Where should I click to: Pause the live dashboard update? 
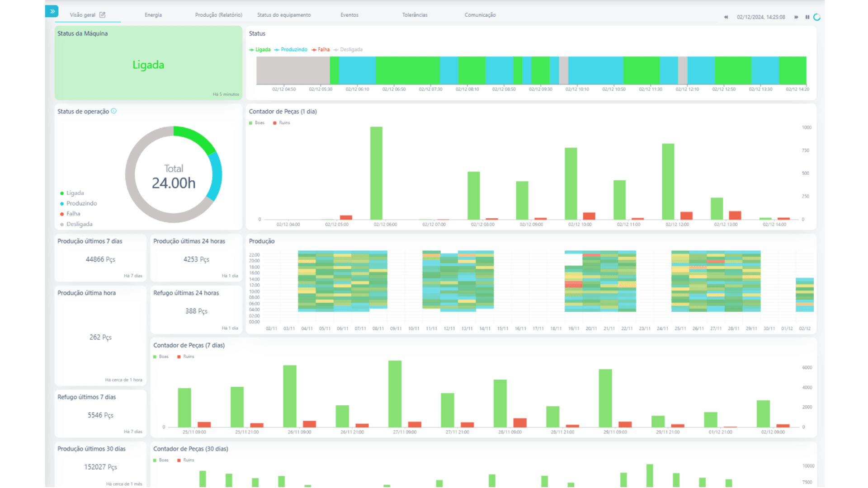807,17
